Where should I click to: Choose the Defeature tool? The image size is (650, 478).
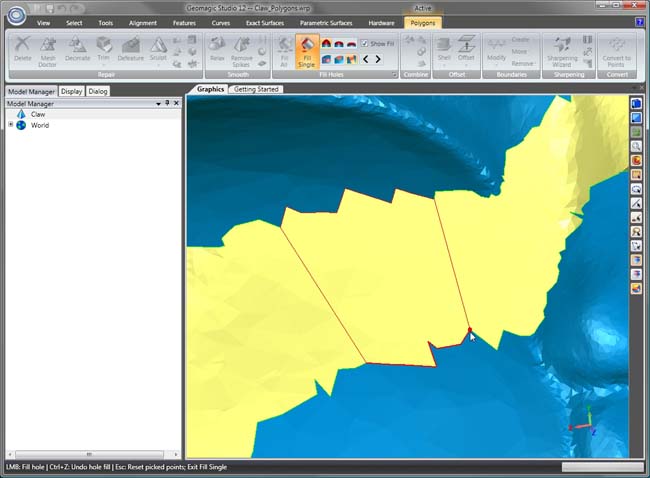[x=131, y=49]
